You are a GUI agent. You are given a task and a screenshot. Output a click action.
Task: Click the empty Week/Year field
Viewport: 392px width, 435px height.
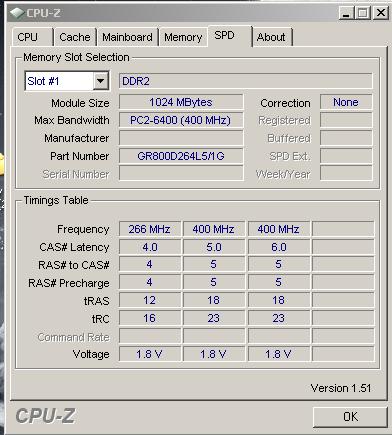pos(346,173)
